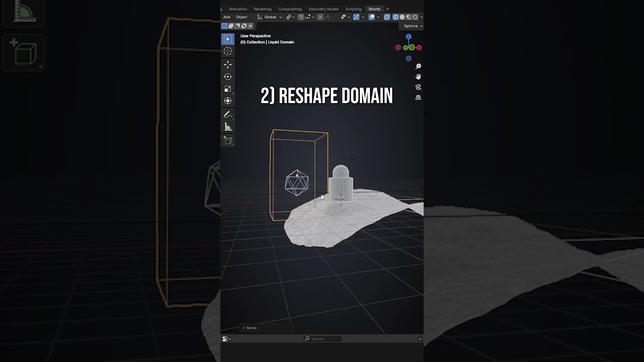Toggle proportional editing button

(320, 17)
